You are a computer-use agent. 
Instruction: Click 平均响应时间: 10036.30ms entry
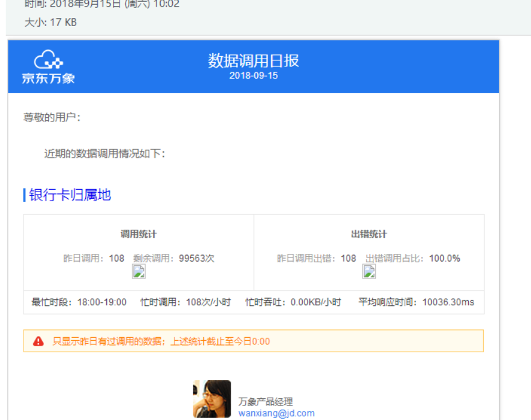click(417, 302)
